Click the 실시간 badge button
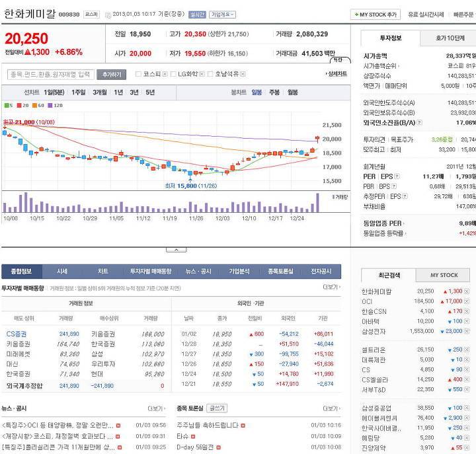476x454 pixels. 197,15
